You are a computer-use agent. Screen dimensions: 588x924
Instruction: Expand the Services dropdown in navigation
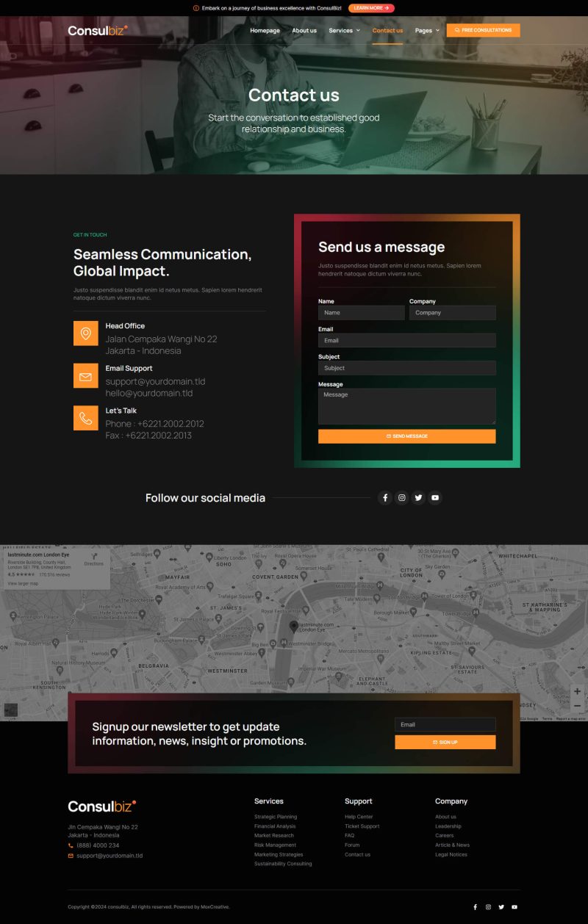(344, 31)
